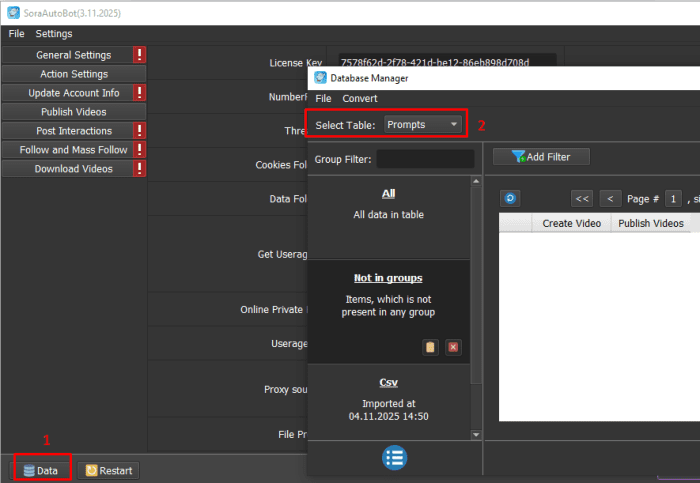The height and width of the screenshot is (483, 700).
Task: Click the clipboard icon in Not in groups
Action: coord(430,346)
